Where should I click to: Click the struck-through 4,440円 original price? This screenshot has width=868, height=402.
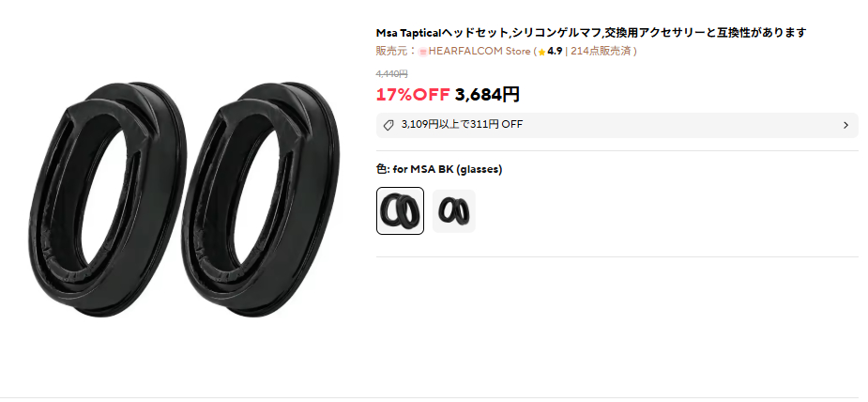[x=392, y=74]
